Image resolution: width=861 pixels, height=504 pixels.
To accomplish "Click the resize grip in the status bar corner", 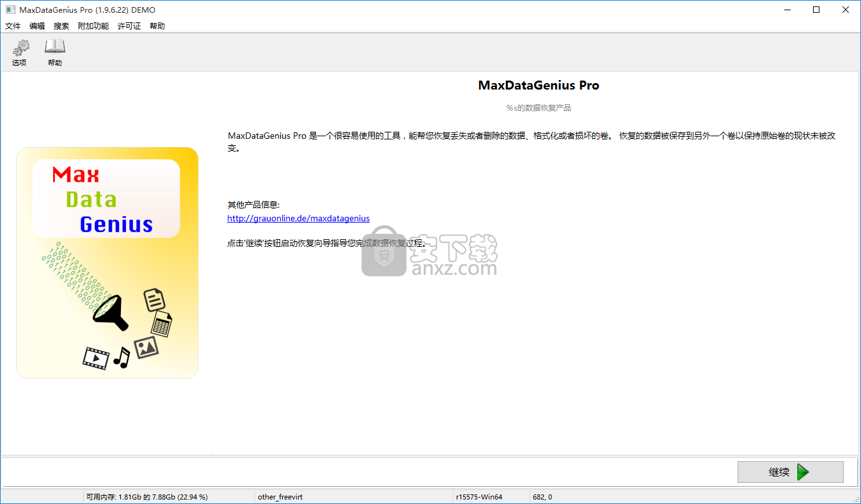I will pos(855,498).
